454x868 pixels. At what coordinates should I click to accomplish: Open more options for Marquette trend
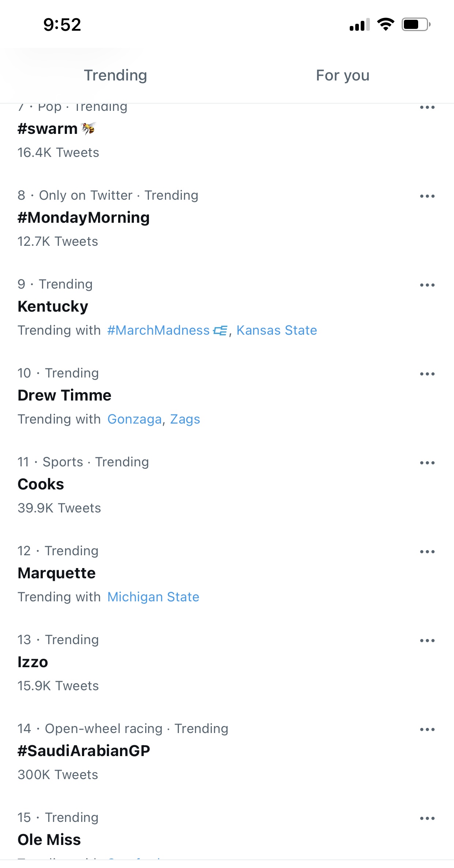point(427,552)
